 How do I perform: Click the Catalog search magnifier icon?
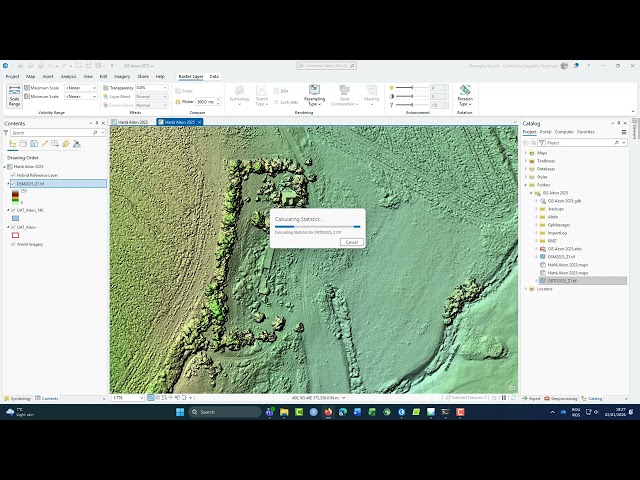[x=617, y=143]
